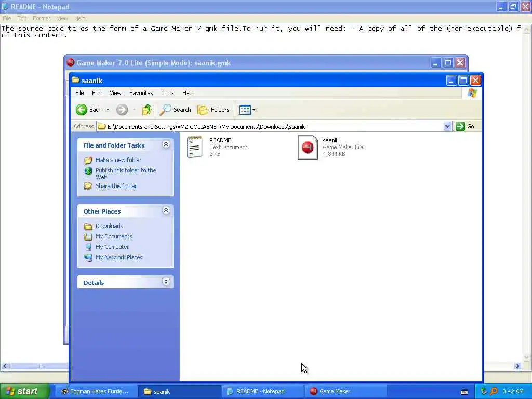Viewport: 532px width, 399px height.
Task: Click the Game Maker red ball title icon
Action: [x=71, y=62]
